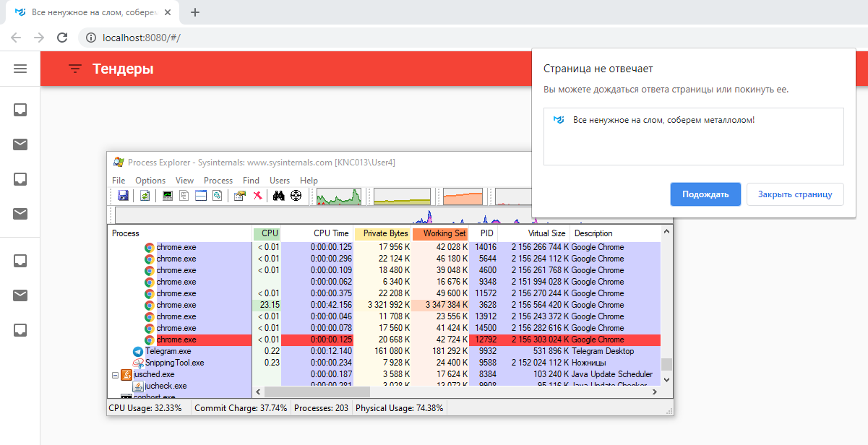Click the binoculars Find Handle icon

(x=278, y=196)
